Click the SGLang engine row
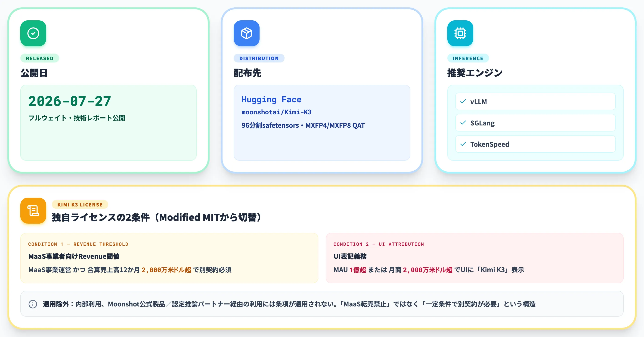This screenshot has width=644, height=337. pyautogui.click(x=536, y=123)
